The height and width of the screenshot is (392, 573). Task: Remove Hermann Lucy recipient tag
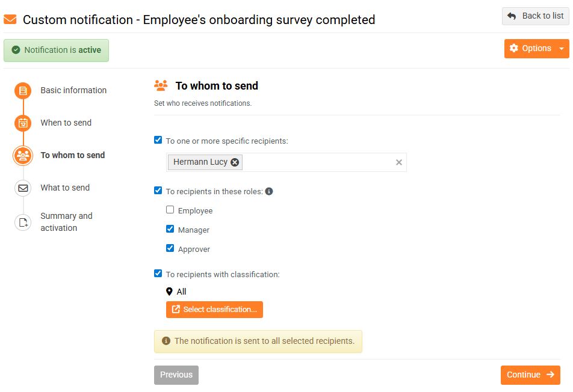(235, 162)
